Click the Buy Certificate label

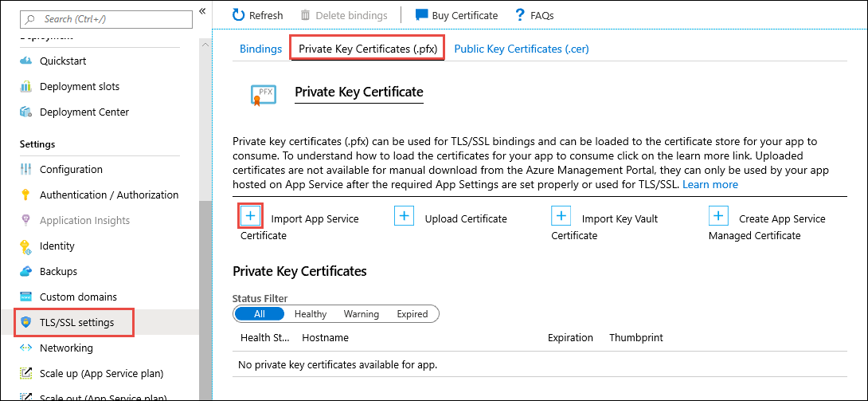point(465,15)
